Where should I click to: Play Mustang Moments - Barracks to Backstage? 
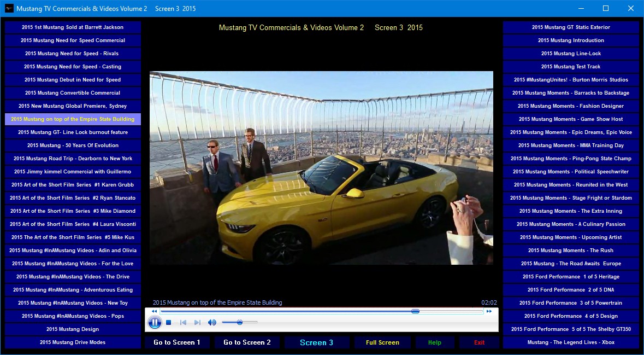(x=571, y=93)
